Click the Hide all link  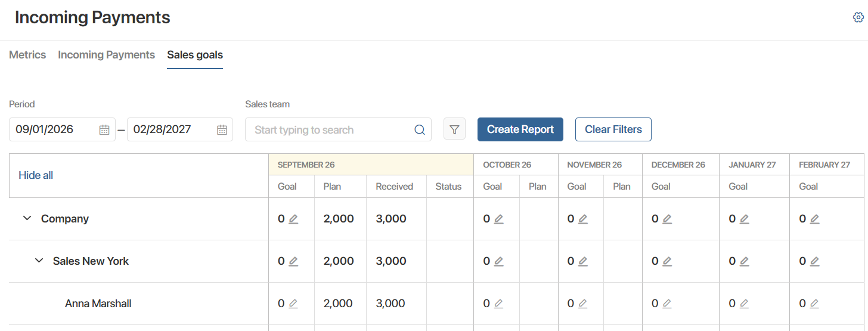pyautogui.click(x=36, y=175)
